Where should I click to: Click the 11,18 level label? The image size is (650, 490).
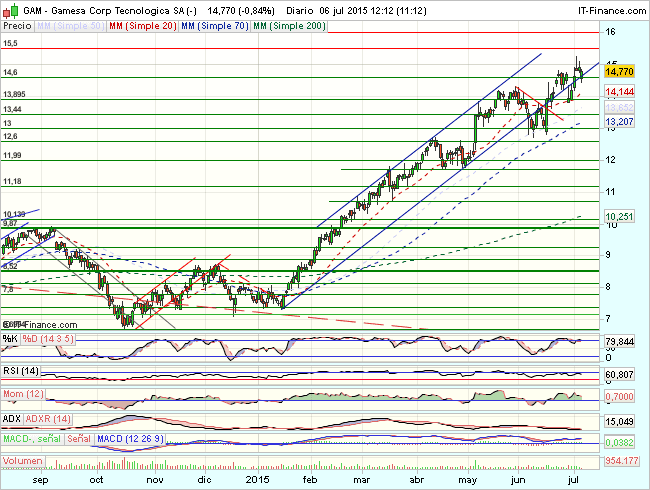click(x=12, y=182)
